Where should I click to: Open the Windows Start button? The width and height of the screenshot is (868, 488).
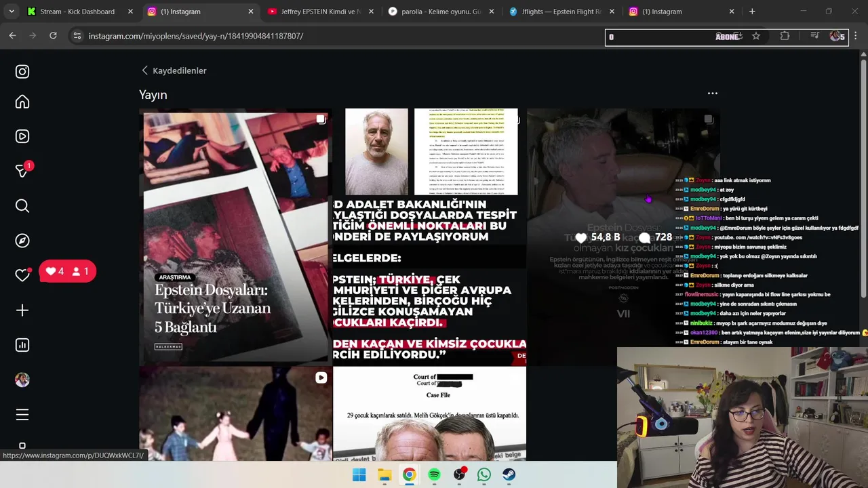[359, 474]
